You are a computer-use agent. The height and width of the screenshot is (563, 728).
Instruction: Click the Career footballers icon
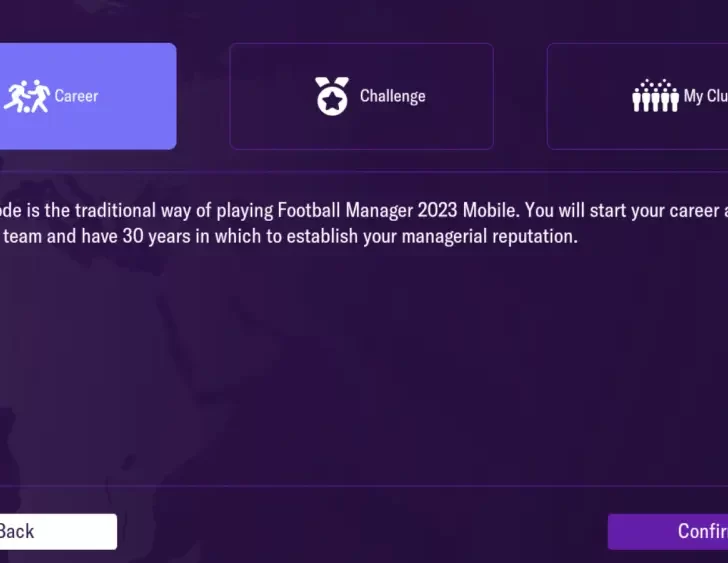pos(26,96)
